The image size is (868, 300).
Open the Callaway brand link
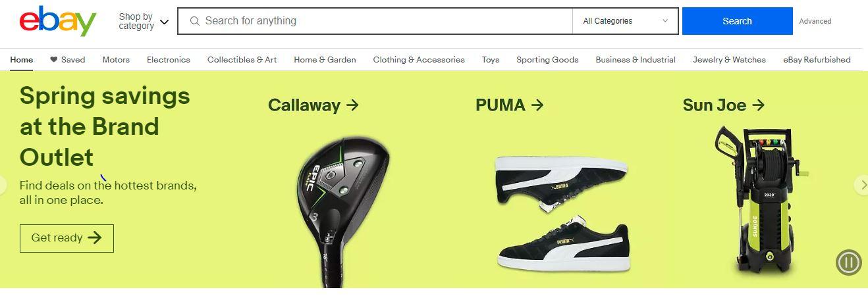pyautogui.click(x=313, y=105)
